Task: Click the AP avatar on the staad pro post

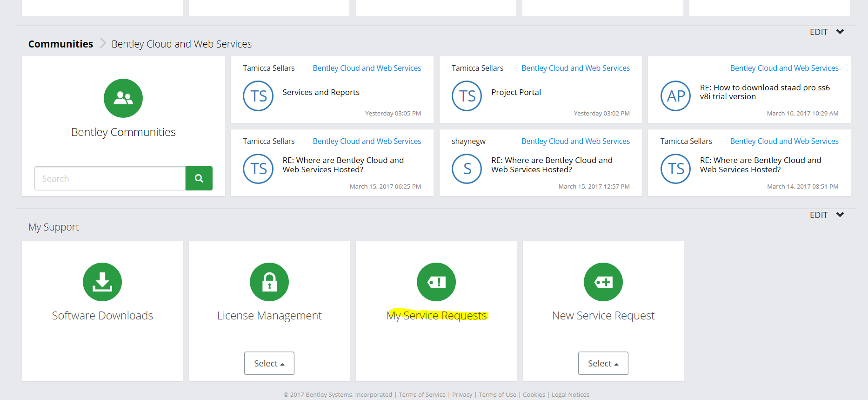Action: pyautogui.click(x=676, y=96)
